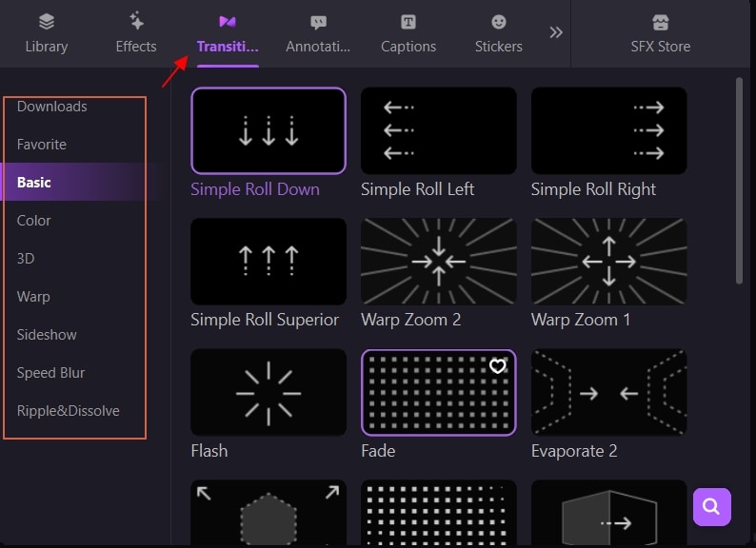The width and height of the screenshot is (756, 548).
Task: Choose the Evaporate 2 transition
Action: point(608,392)
